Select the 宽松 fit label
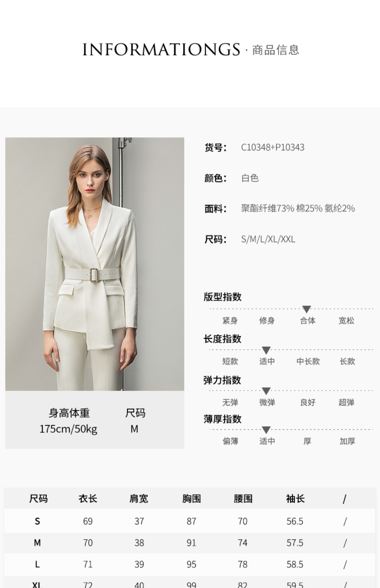 click(x=346, y=321)
